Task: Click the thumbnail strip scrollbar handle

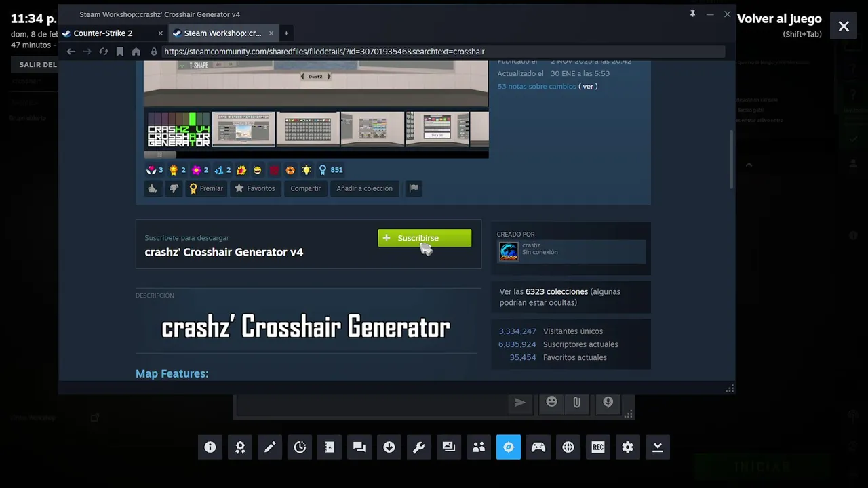Action: coord(160,155)
